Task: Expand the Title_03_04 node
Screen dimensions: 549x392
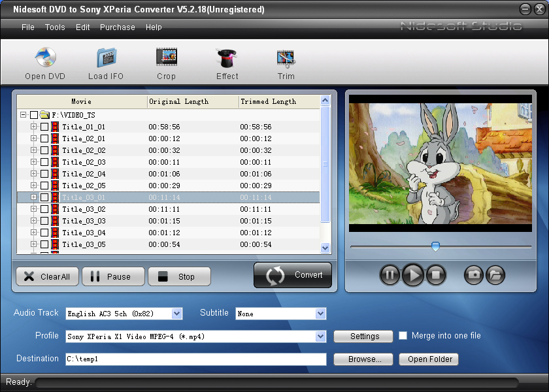Action: click(x=33, y=232)
